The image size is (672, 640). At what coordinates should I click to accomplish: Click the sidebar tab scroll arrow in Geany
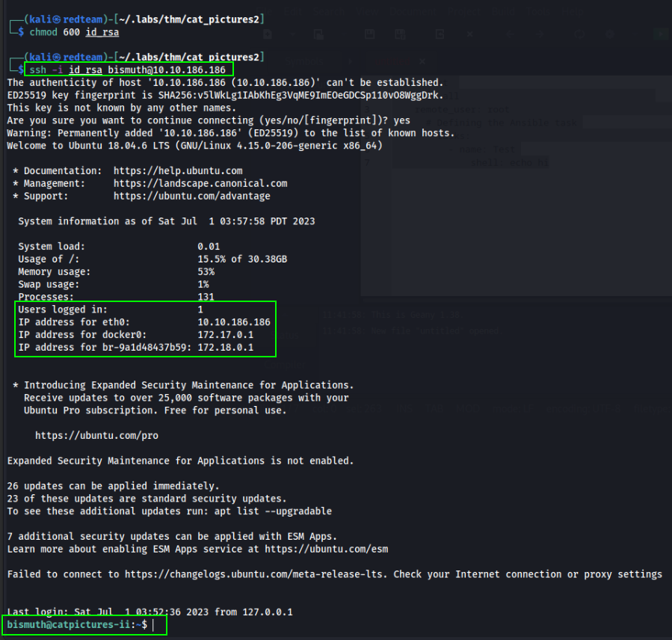pyautogui.click(x=350, y=61)
